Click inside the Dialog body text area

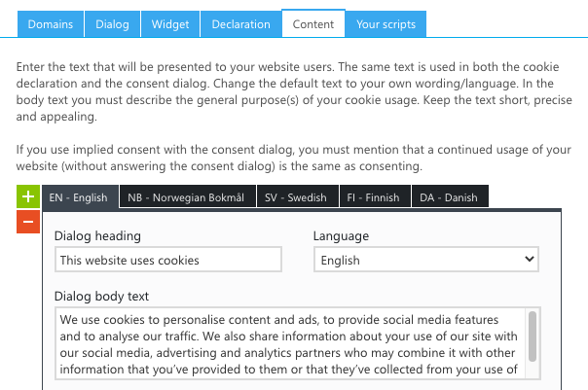coord(291,344)
